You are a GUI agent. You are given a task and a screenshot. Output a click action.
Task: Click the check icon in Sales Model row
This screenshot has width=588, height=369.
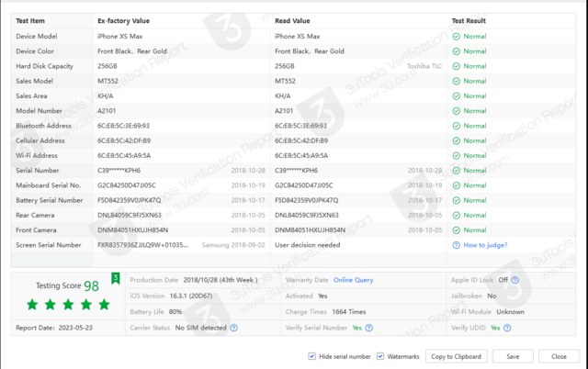pos(456,82)
